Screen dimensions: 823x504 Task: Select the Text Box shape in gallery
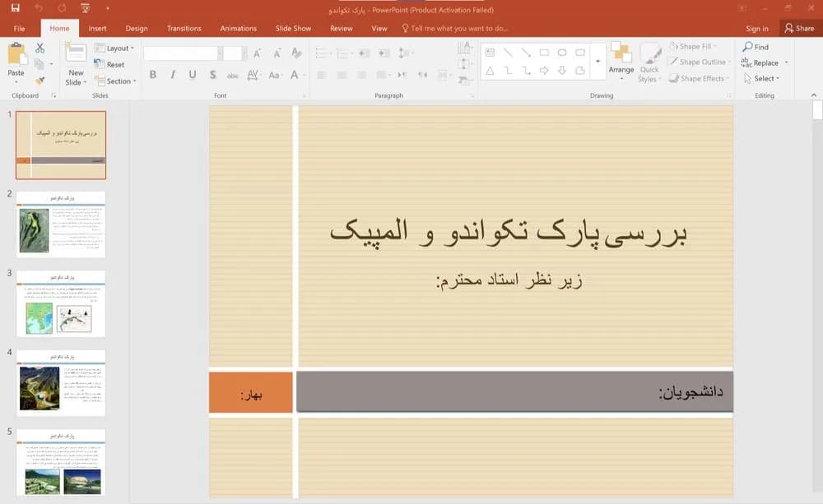(x=490, y=53)
